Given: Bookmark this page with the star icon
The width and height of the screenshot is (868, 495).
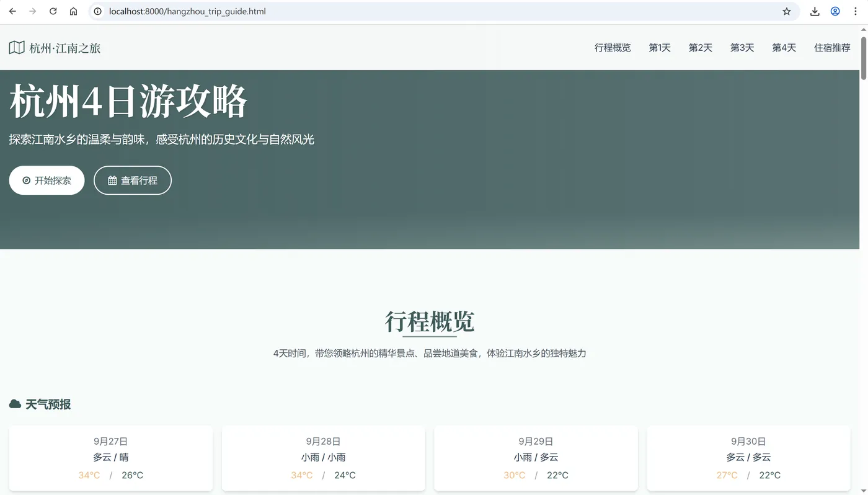Looking at the screenshot, I should tap(786, 11).
